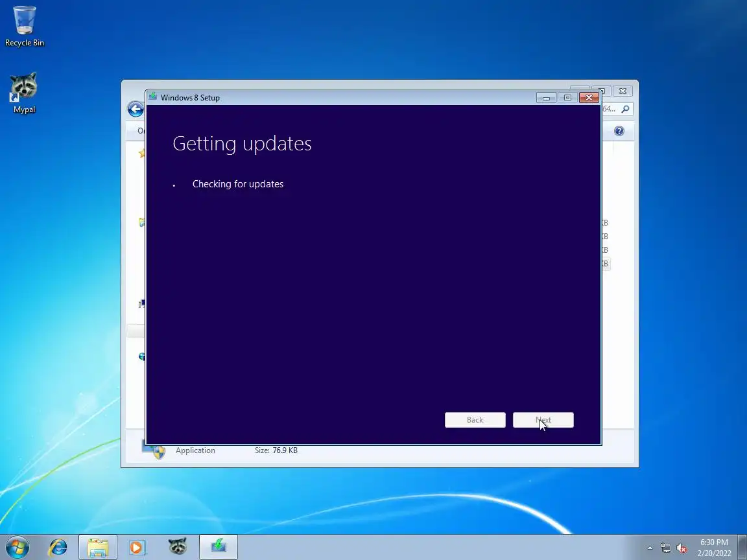Viewport: 747px width, 560px height.
Task: Click the muted volume tray icon
Action: point(682,548)
